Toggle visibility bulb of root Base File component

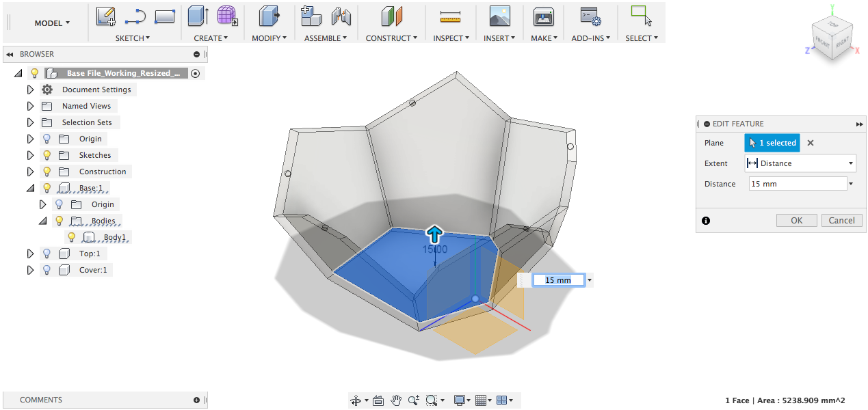35,73
